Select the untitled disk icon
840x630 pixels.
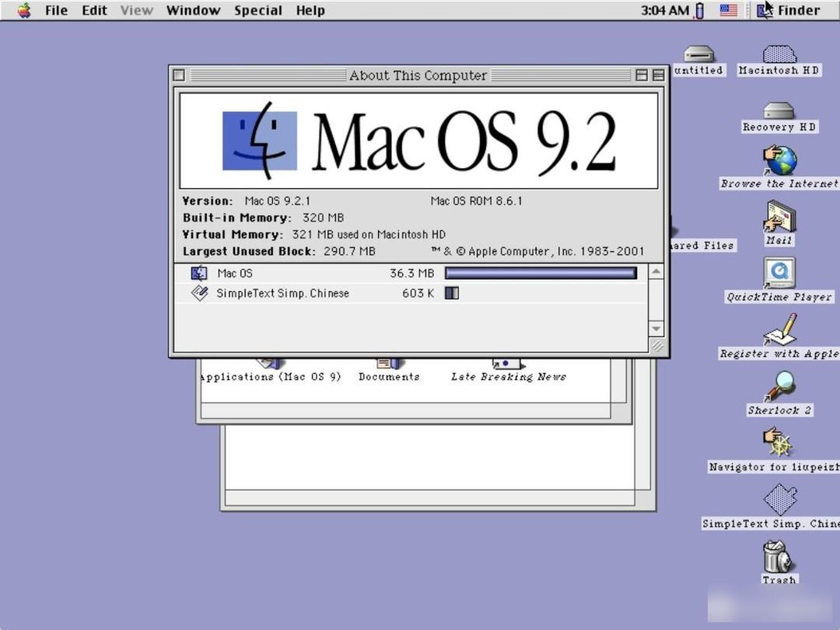click(698, 54)
